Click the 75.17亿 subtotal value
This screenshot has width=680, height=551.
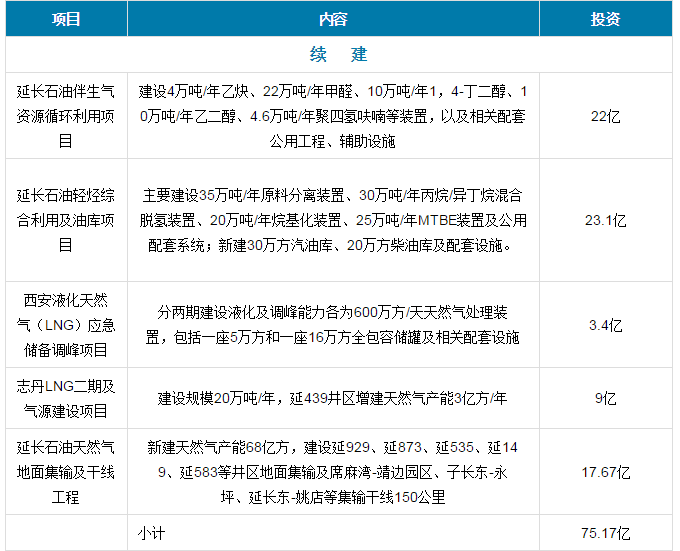(605, 533)
